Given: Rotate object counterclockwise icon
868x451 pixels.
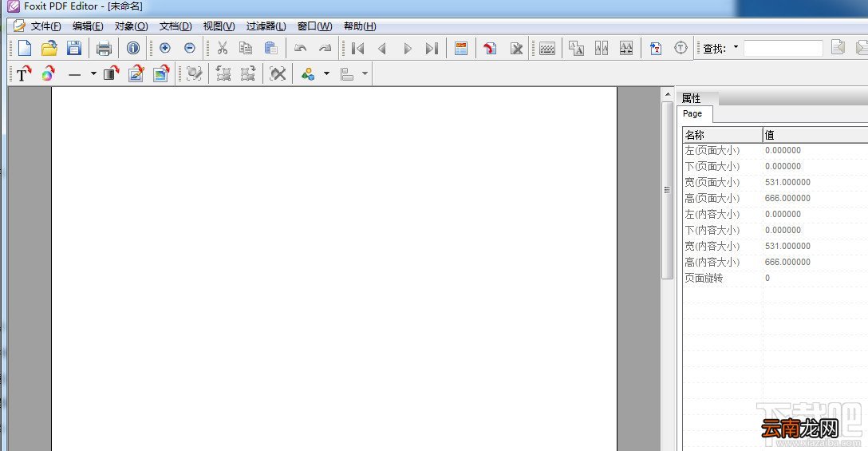Looking at the screenshot, I should pyautogui.click(x=223, y=73).
